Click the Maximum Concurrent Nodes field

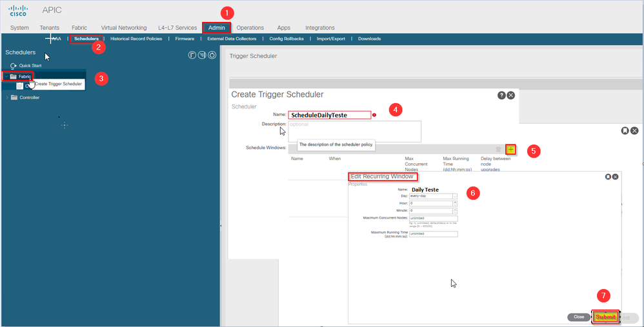click(433, 218)
